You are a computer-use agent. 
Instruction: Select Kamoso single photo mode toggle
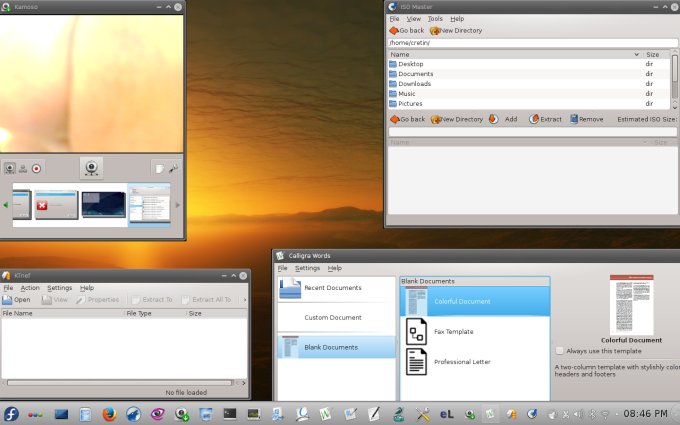click(x=10, y=169)
